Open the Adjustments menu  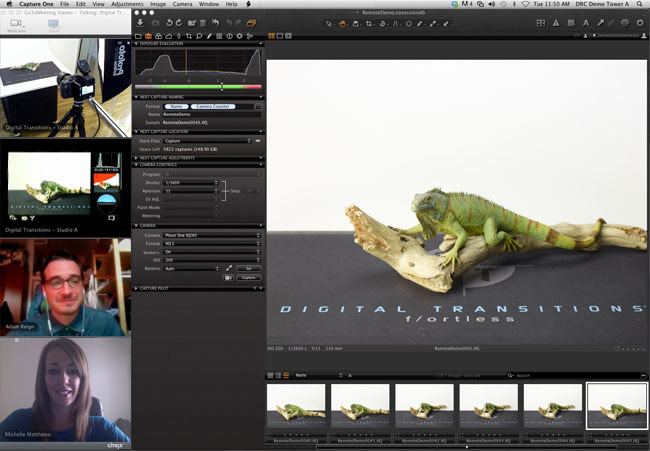[x=127, y=4]
